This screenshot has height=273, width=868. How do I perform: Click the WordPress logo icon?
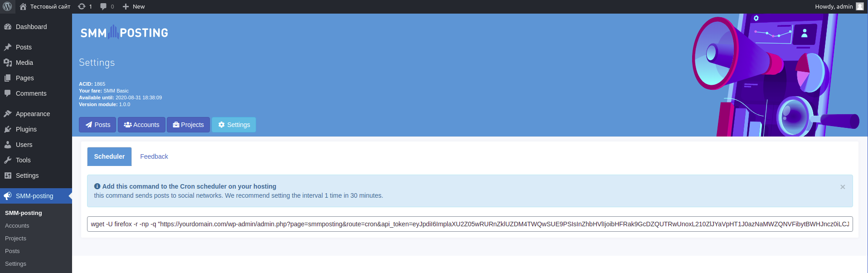(x=7, y=6)
